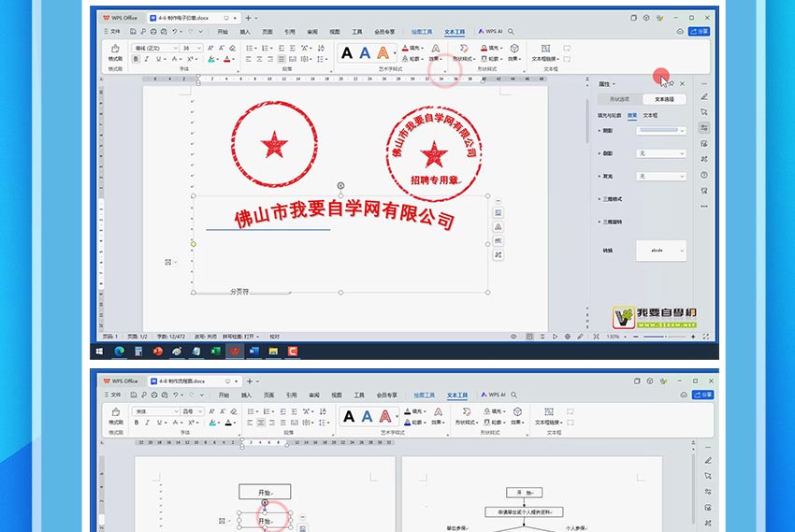
Task: Select justify alignment in the upper window
Action: pos(282,59)
